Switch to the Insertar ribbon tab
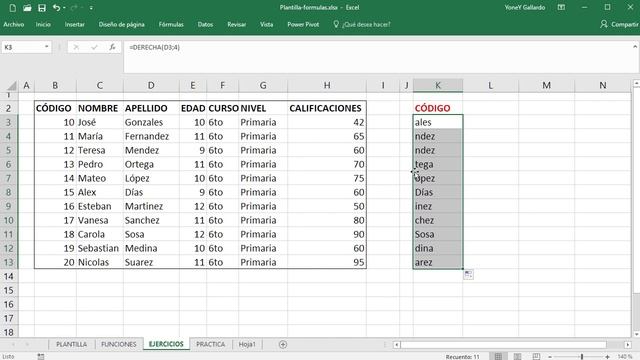The width and height of the screenshot is (640, 360). 75,24
